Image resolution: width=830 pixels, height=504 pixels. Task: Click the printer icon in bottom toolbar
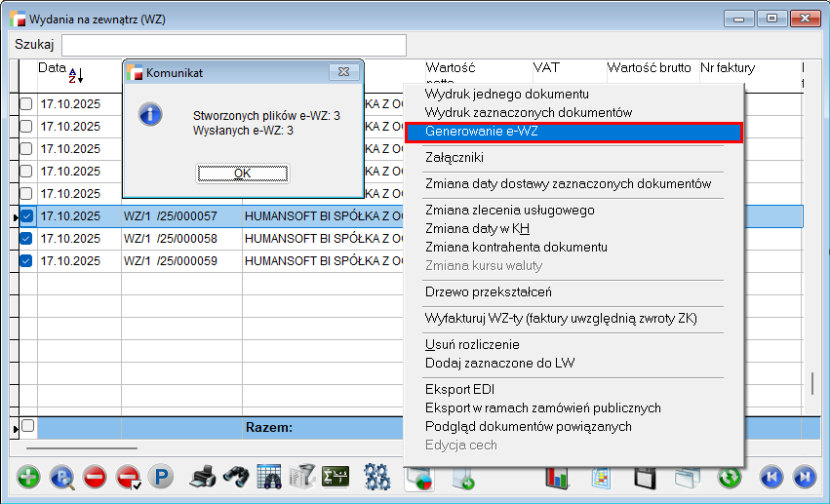click(x=202, y=477)
